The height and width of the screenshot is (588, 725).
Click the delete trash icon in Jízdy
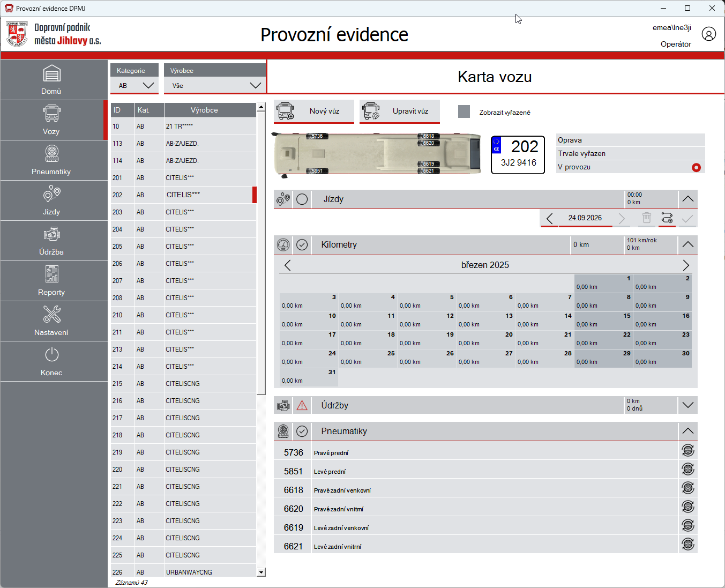(647, 218)
